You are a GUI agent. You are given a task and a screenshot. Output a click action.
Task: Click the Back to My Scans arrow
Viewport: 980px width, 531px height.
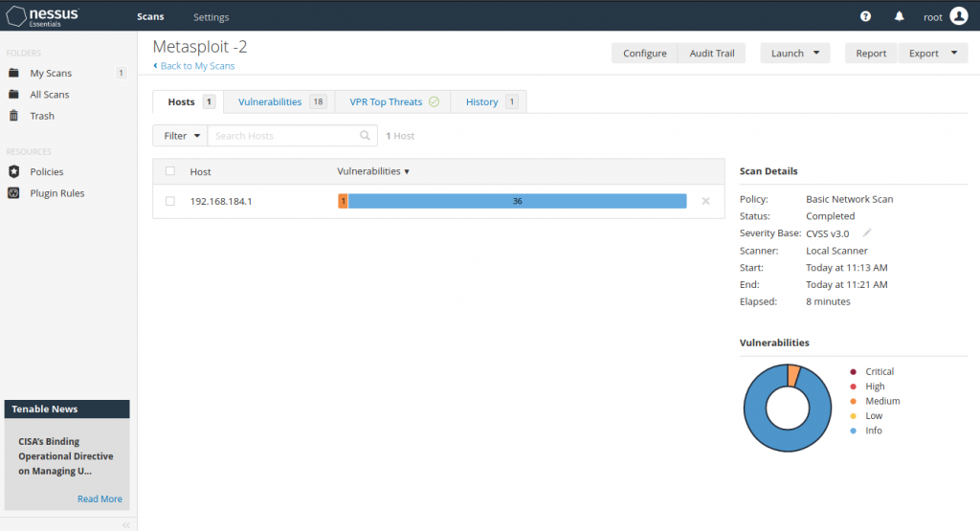155,66
